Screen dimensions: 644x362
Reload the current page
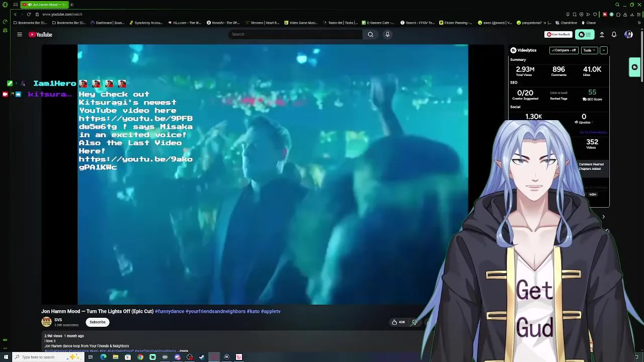(x=29, y=14)
